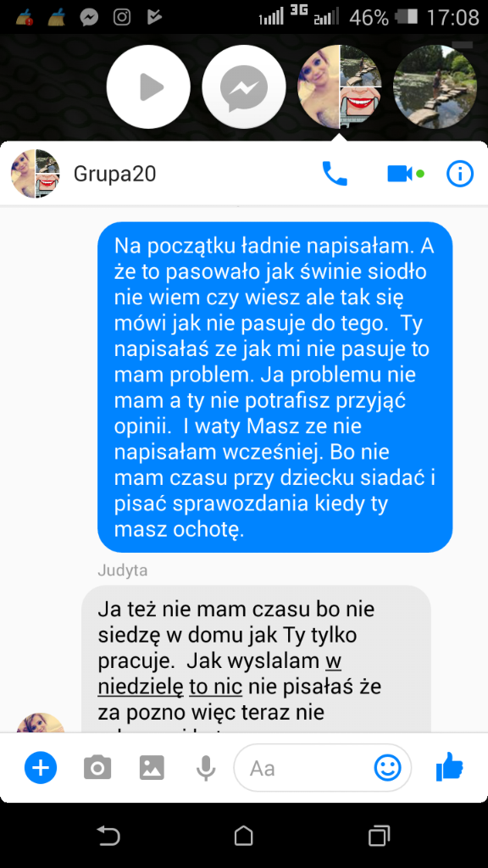Start a voice call with Grupa20

(334, 174)
